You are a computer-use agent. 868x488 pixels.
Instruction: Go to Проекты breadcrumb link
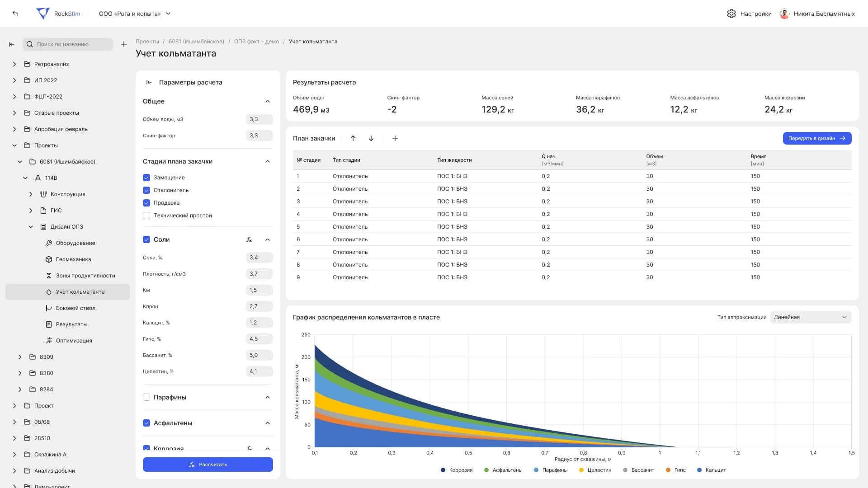coord(147,42)
